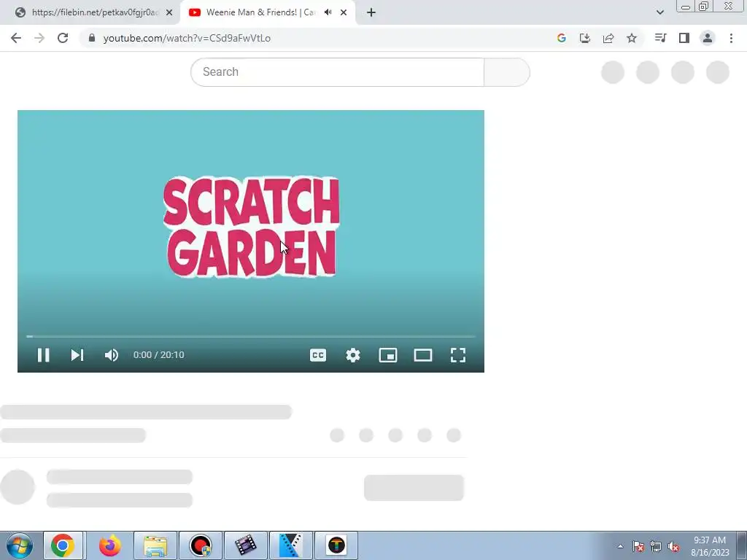This screenshot has width=747, height=560.
Task: Open media controls icon
Action: click(x=660, y=38)
